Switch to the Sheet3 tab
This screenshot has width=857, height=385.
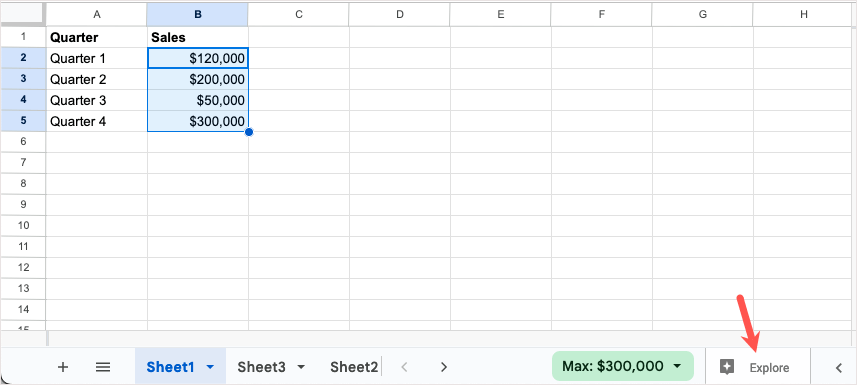(261, 367)
